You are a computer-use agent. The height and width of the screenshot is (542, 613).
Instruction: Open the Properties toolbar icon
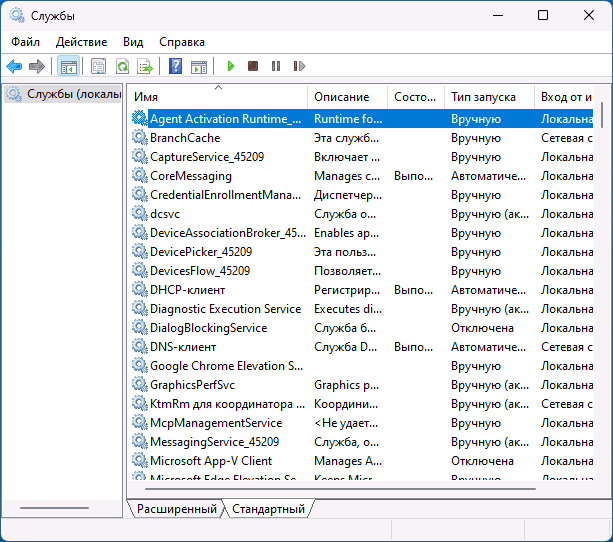99,66
